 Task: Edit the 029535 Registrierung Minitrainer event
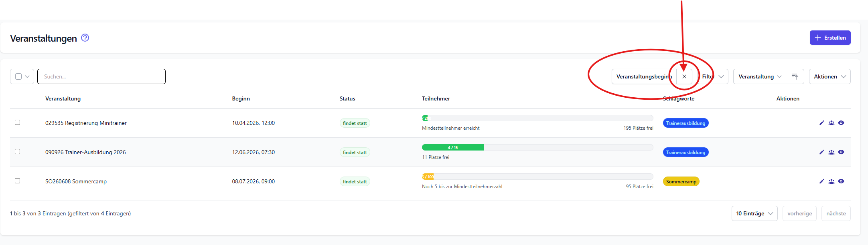point(821,123)
